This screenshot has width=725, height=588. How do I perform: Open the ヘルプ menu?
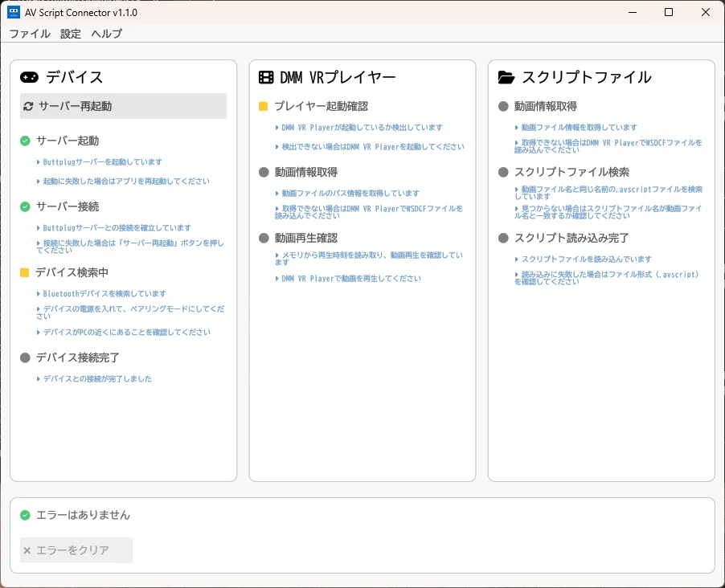click(x=106, y=34)
